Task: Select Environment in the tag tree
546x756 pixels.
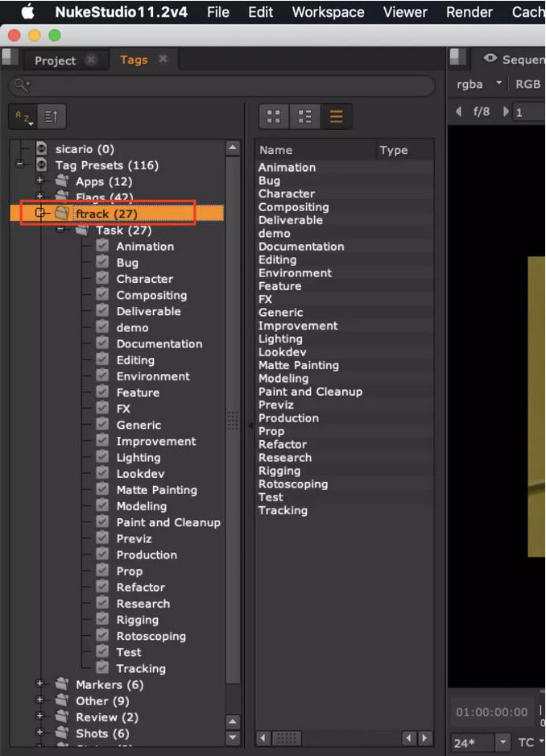Action: 153,376
